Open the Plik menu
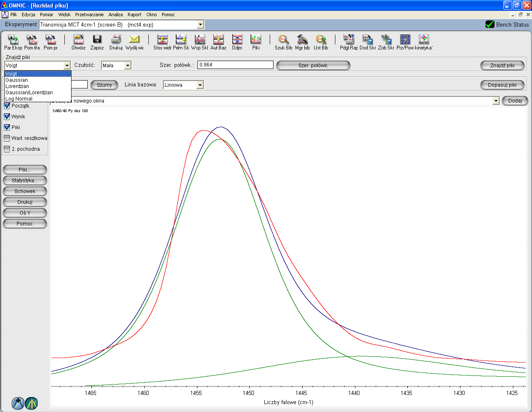532x412 pixels. 14,15
